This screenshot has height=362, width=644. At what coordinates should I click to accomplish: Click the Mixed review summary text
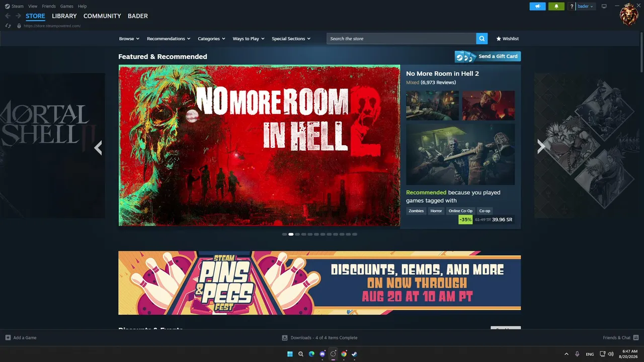coord(412,82)
